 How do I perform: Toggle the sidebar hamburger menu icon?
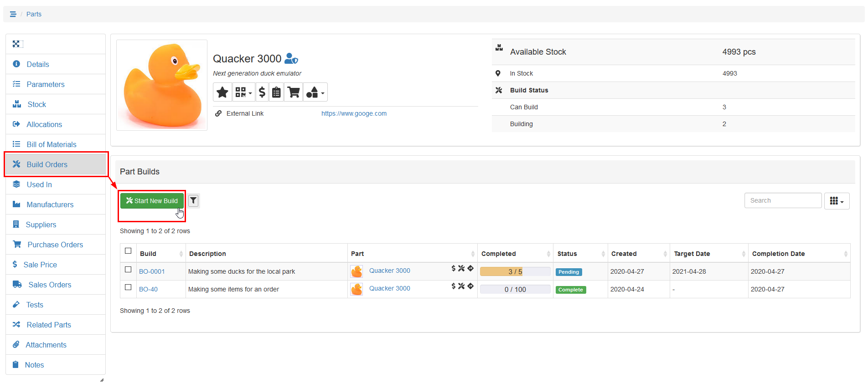(x=13, y=14)
